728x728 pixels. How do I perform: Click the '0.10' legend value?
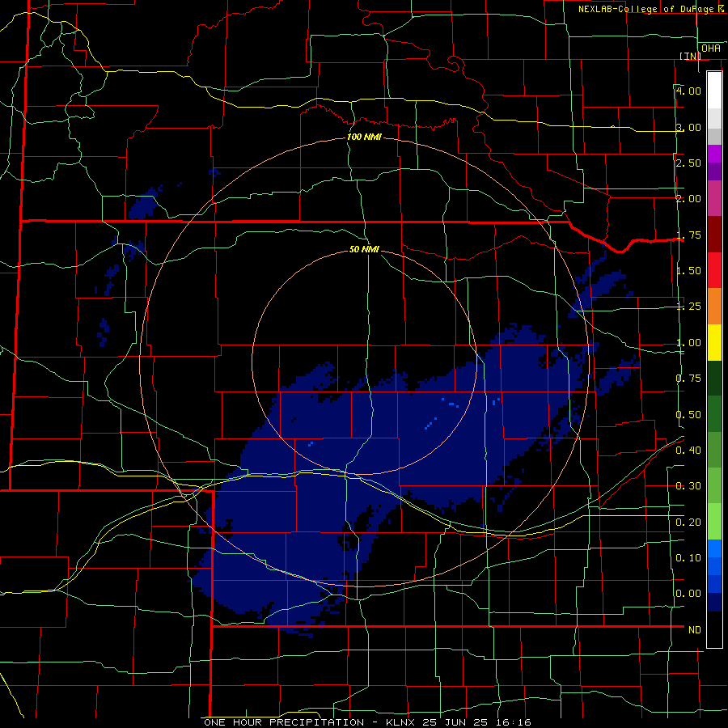coord(688,557)
